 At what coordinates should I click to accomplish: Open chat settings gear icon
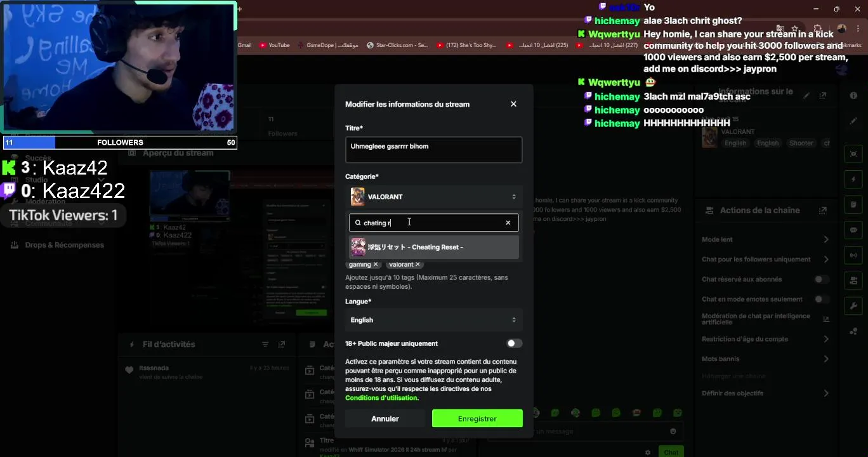[648, 453]
